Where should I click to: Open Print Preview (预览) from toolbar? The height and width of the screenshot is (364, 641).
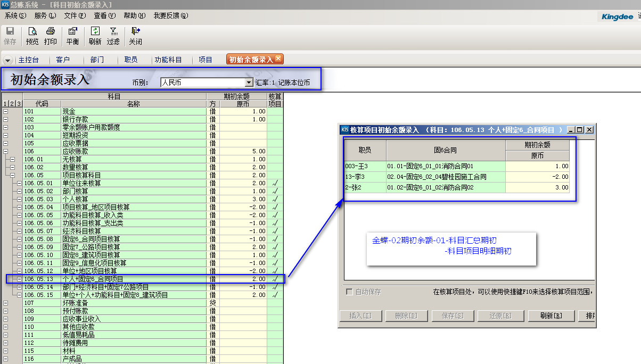pos(32,36)
